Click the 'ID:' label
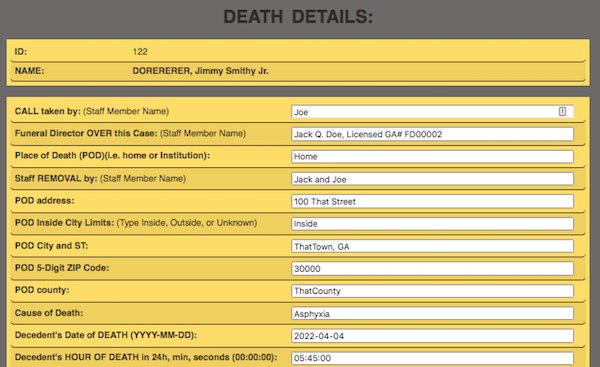The height and width of the screenshot is (367, 600). coord(21,52)
